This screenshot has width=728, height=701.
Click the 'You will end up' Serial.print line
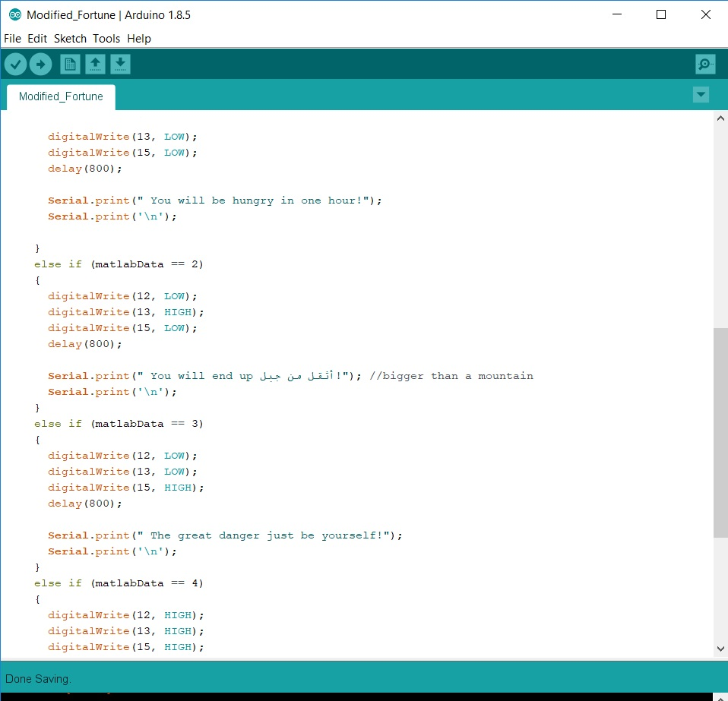coord(204,376)
